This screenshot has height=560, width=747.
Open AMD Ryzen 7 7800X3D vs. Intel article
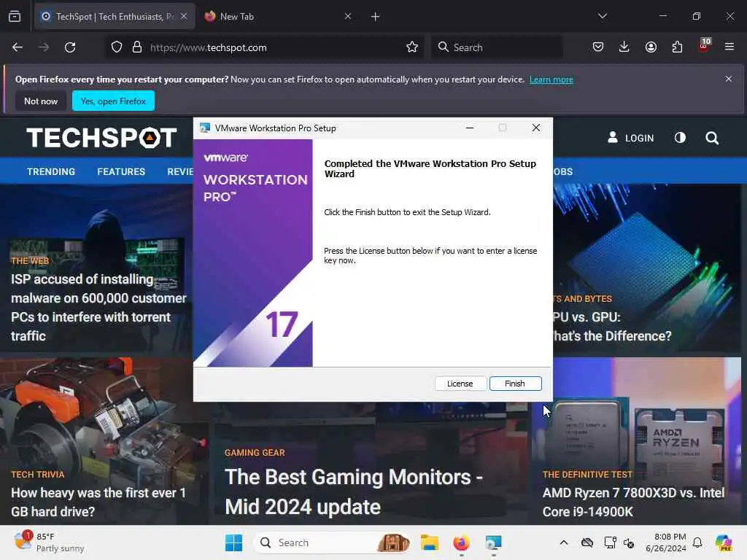click(633, 502)
